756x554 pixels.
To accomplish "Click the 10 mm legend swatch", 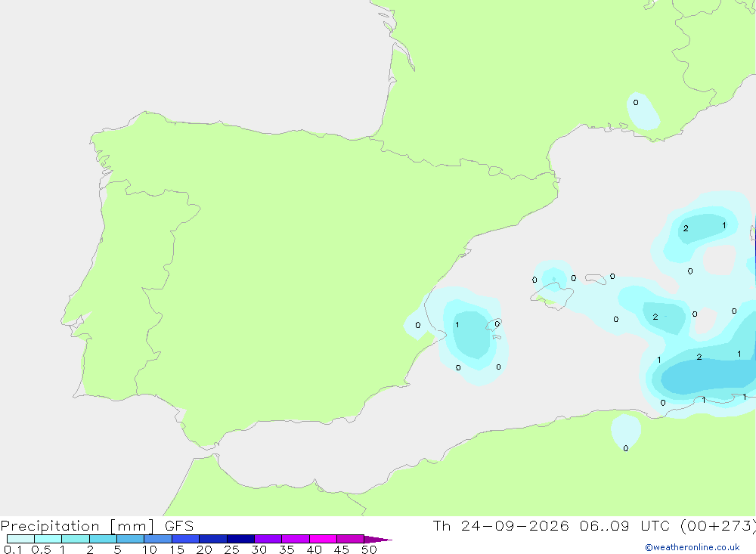I will [158, 539].
